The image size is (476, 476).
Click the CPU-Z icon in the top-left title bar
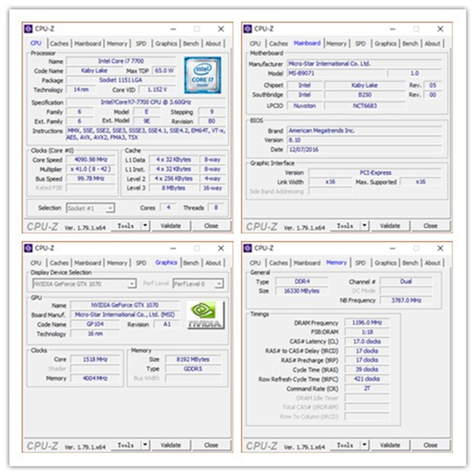point(28,29)
